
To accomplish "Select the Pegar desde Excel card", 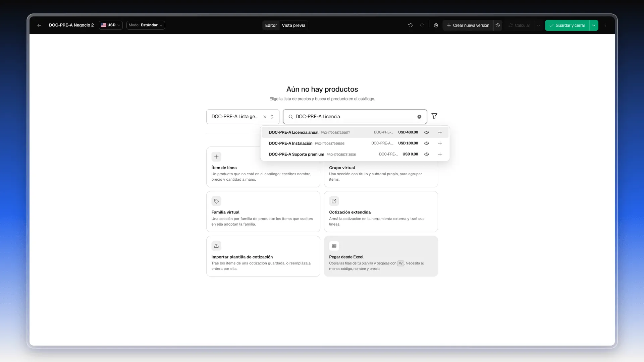I will coord(381,256).
